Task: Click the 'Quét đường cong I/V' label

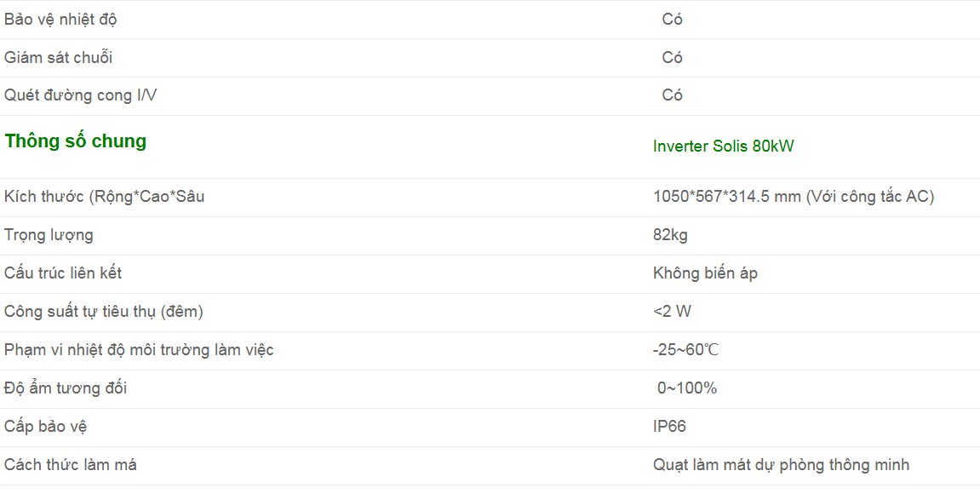Action: (80, 95)
